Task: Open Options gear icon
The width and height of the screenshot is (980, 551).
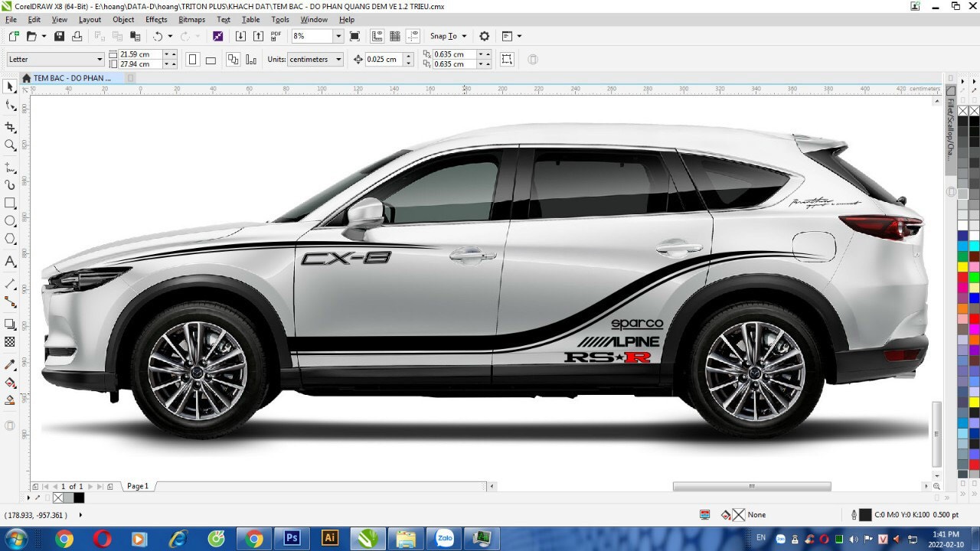Action: (484, 36)
